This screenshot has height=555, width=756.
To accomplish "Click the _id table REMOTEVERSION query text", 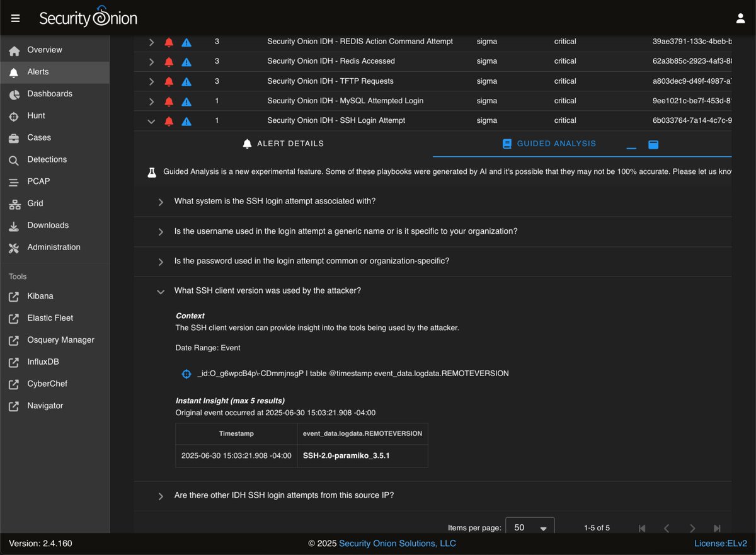I will point(353,374).
